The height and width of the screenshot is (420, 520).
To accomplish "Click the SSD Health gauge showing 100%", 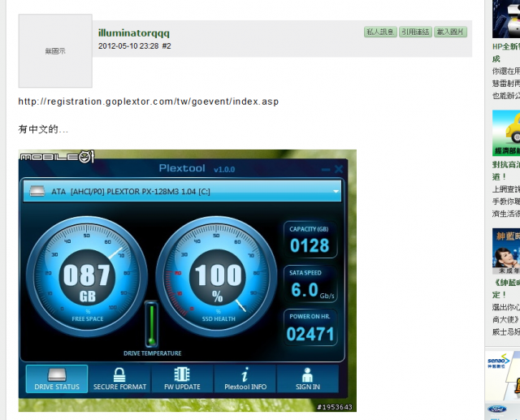I will pos(217,277).
